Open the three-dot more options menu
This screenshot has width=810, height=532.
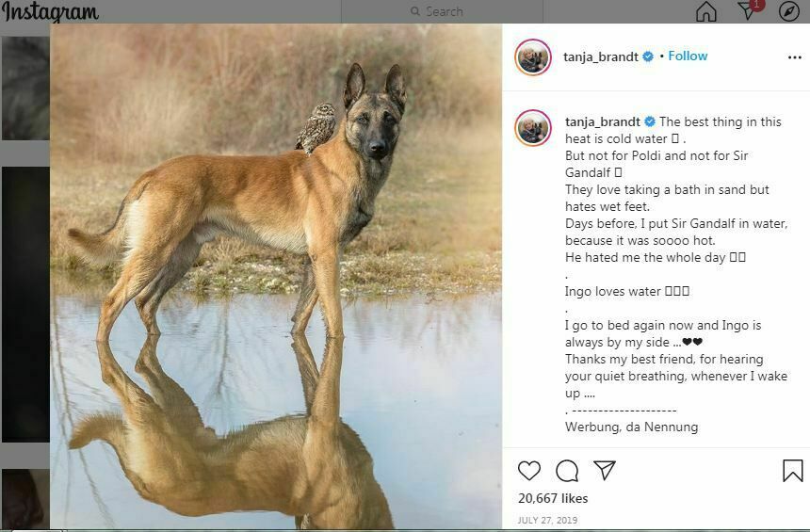(794, 57)
